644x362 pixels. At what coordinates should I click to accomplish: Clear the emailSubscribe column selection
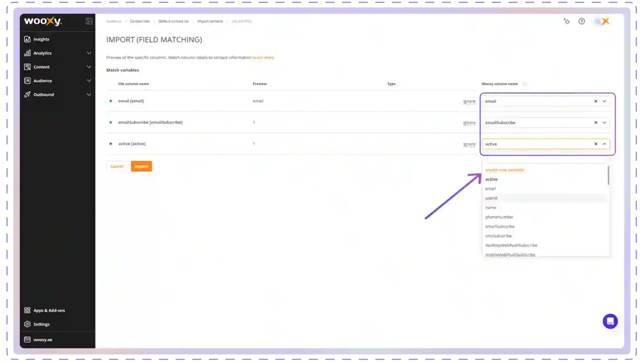pyautogui.click(x=596, y=123)
